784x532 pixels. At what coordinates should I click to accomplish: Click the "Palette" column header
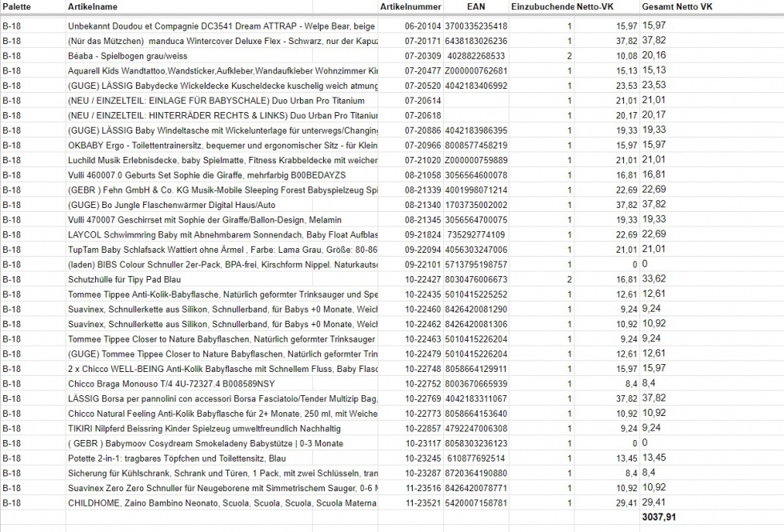17,7
